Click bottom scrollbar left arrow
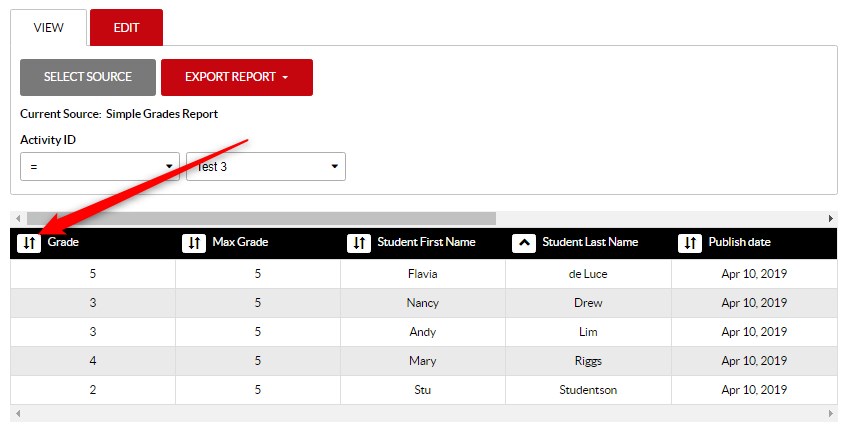The image size is (846, 429). pyautogui.click(x=17, y=413)
